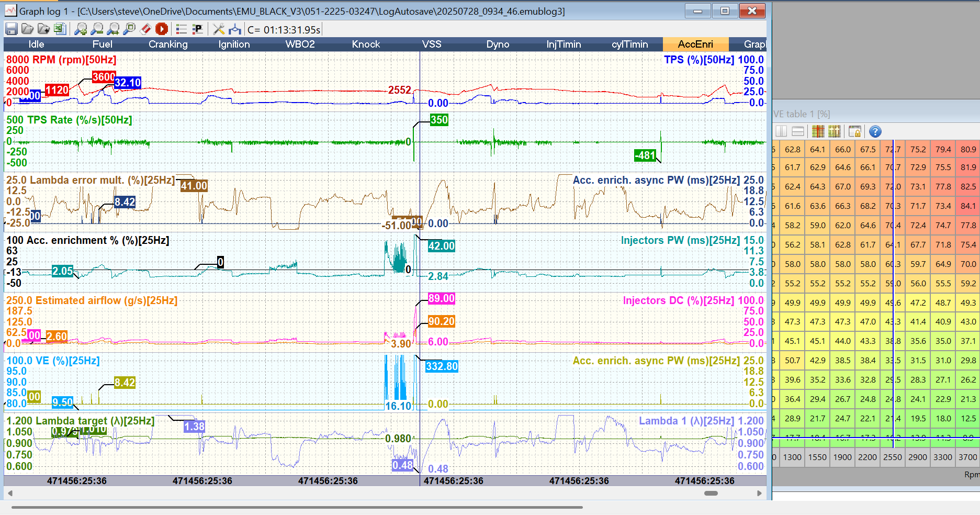Click the Graph log window title icon
The height and width of the screenshot is (515, 980).
tap(11, 10)
